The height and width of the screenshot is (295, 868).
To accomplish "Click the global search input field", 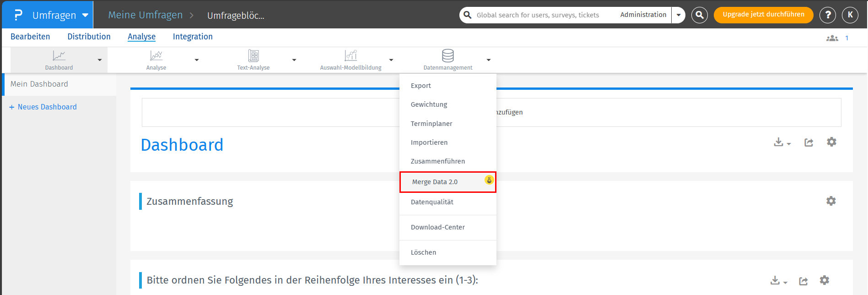I will (x=540, y=15).
